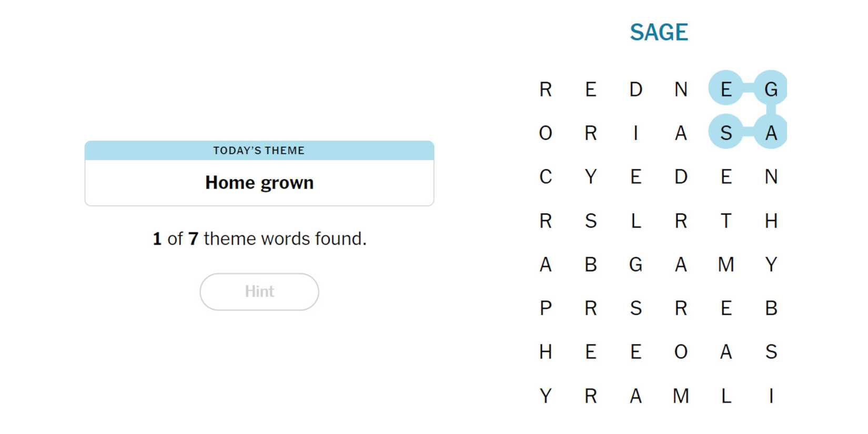Select the letter D in the top row
The width and height of the screenshot is (868, 434).
635,89
